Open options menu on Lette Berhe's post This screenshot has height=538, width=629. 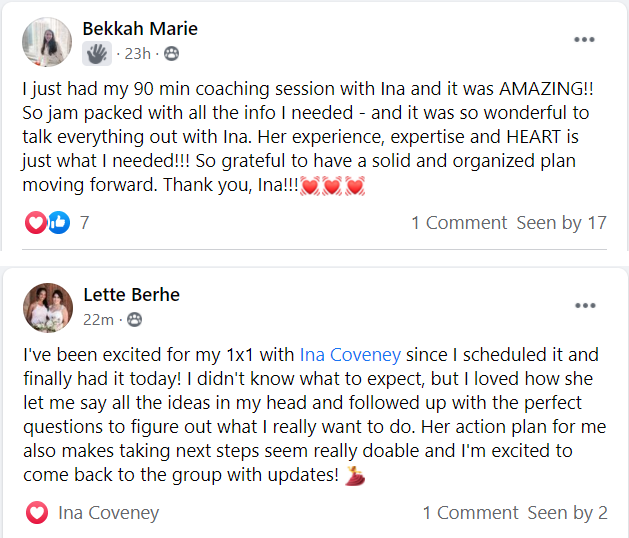[x=584, y=305]
